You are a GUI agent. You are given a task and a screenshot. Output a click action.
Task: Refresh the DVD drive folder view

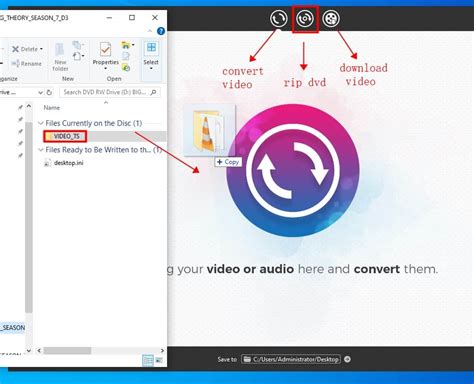(x=49, y=92)
